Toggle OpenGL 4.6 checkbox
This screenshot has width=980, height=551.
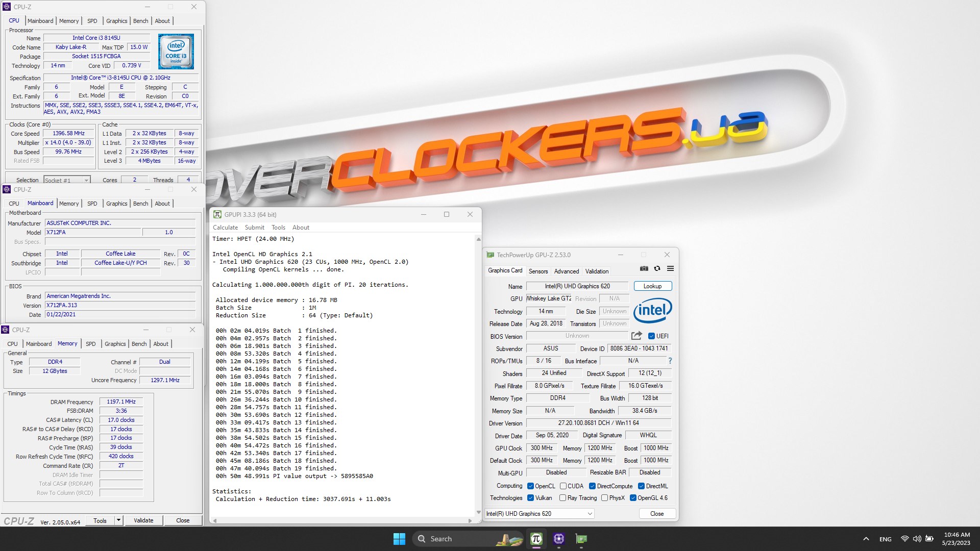(633, 498)
